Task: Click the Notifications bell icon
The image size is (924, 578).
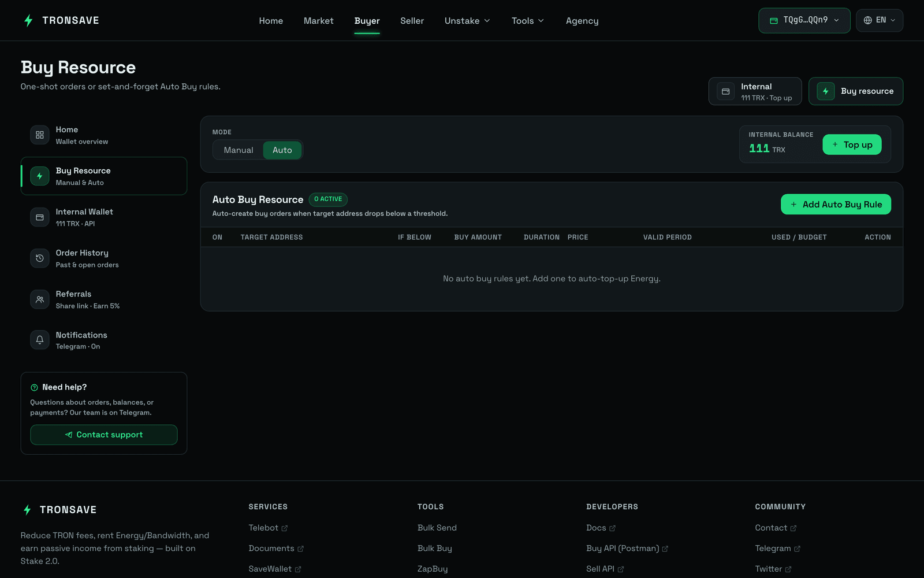Action: click(x=40, y=340)
